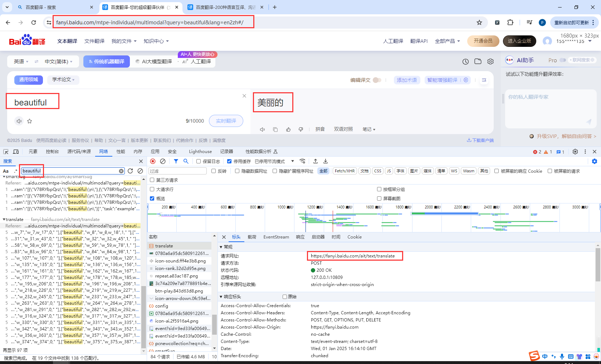Open the 下载客户端 link

click(x=480, y=140)
